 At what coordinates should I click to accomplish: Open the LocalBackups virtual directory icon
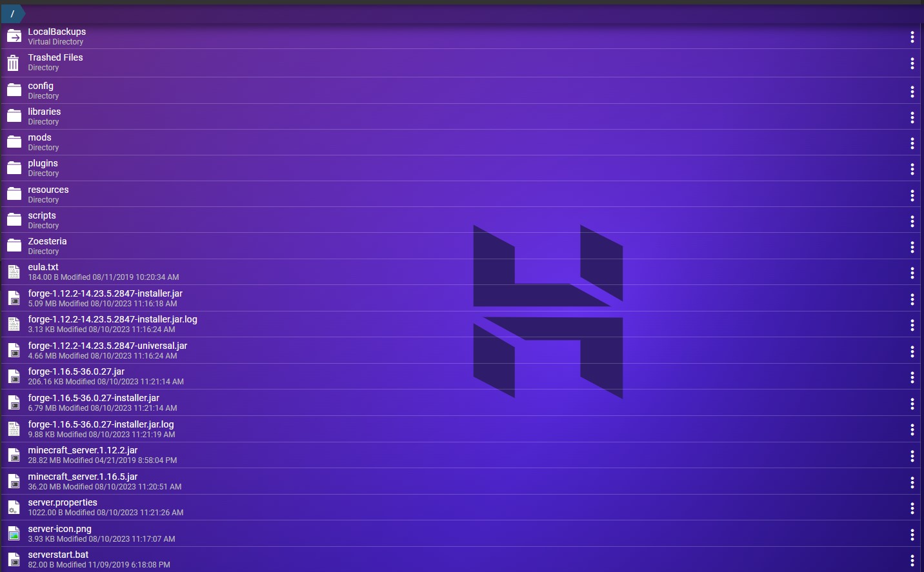[x=14, y=37]
